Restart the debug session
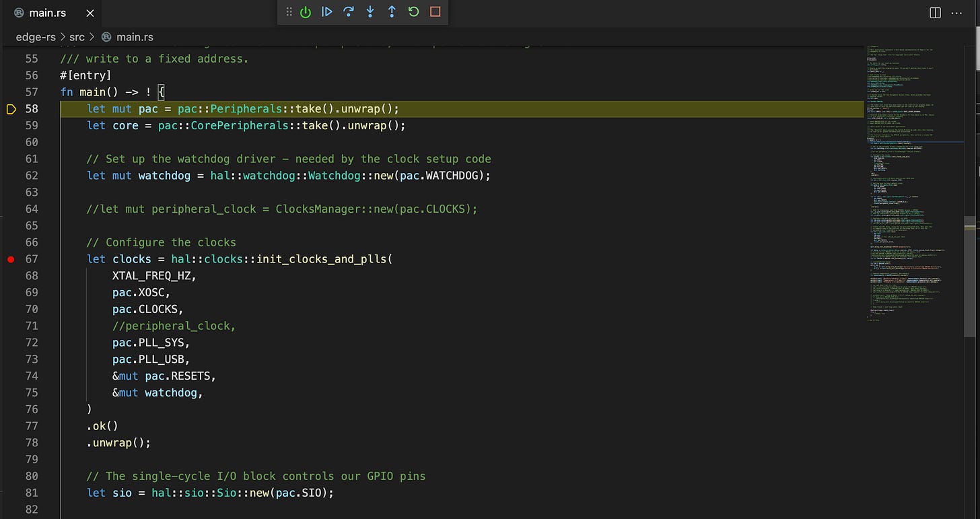Image resolution: width=980 pixels, height=519 pixels. (413, 11)
